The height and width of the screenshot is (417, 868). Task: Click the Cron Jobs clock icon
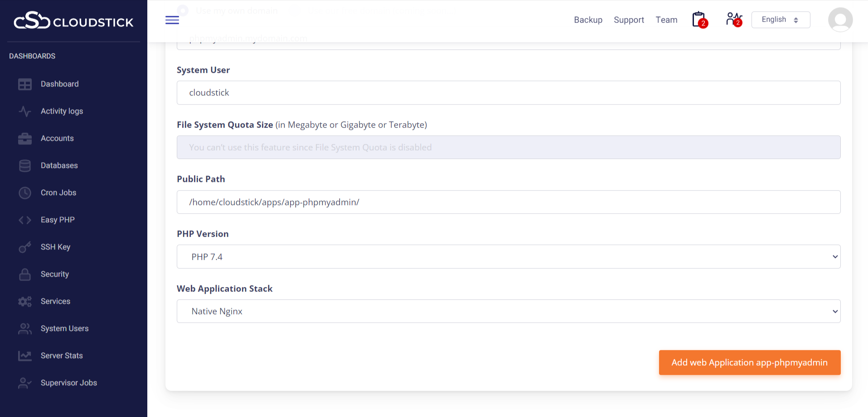25,193
